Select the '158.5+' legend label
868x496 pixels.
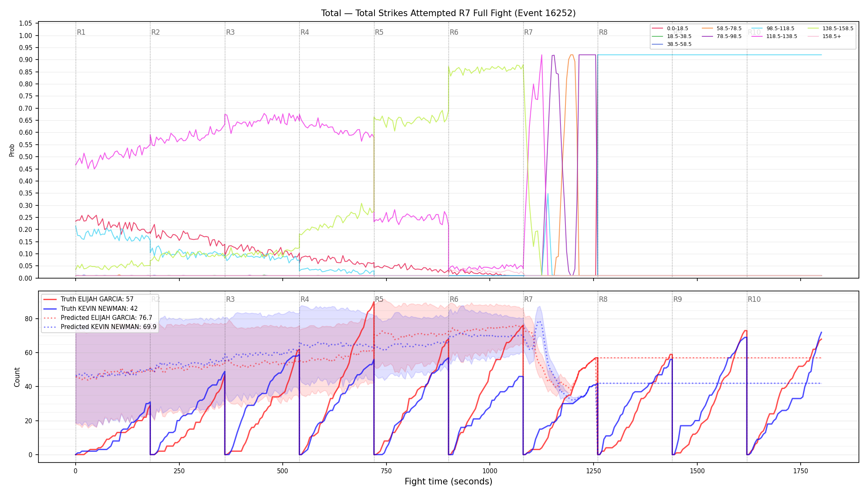click(x=832, y=36)
